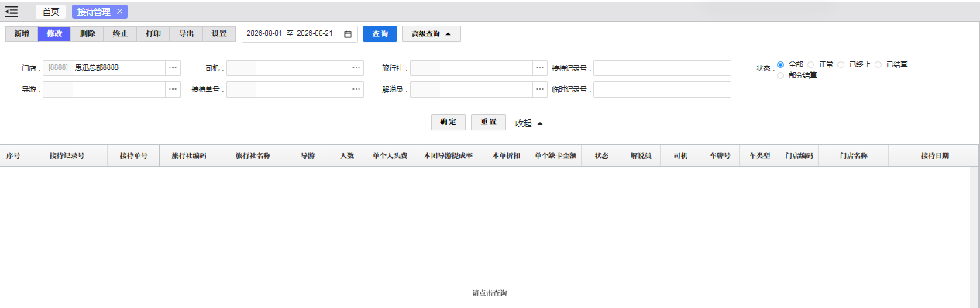This screenshot has width=980, height=308.
Task: Focus the 解说员 input field
Action: 471,89
